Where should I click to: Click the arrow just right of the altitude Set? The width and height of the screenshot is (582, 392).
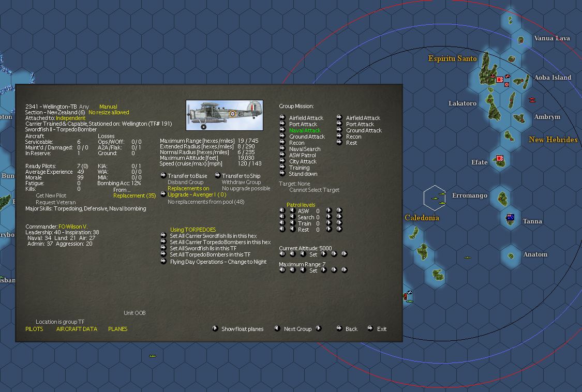[x=323, y=254]
